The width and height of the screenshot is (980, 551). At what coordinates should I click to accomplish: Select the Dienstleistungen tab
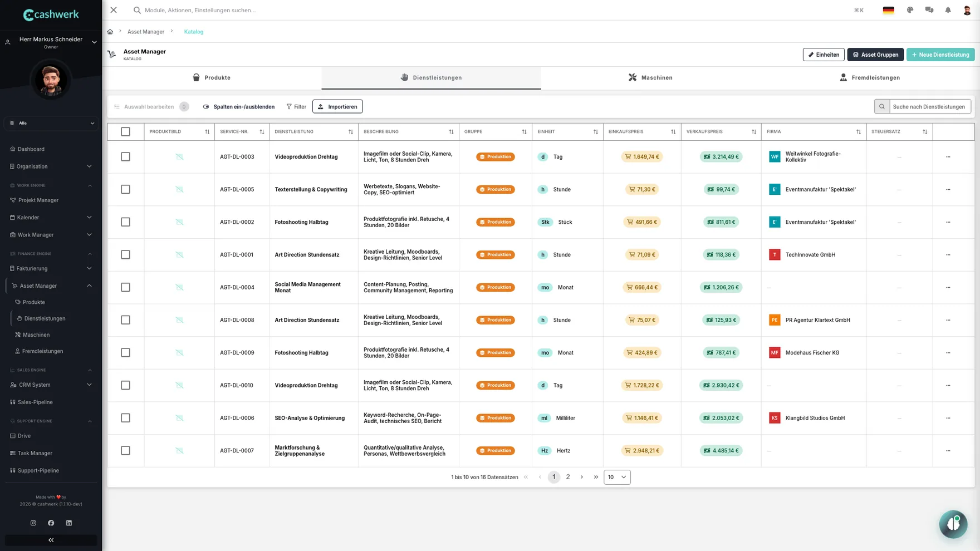click(x=432, y=77)
